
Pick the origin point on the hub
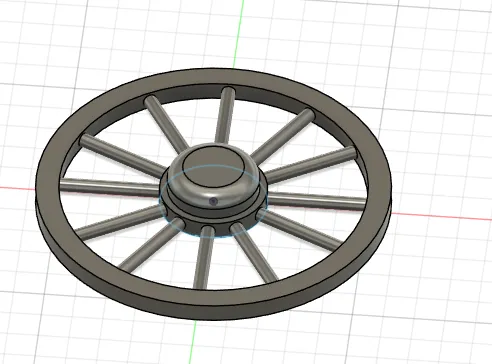(213, 201)
